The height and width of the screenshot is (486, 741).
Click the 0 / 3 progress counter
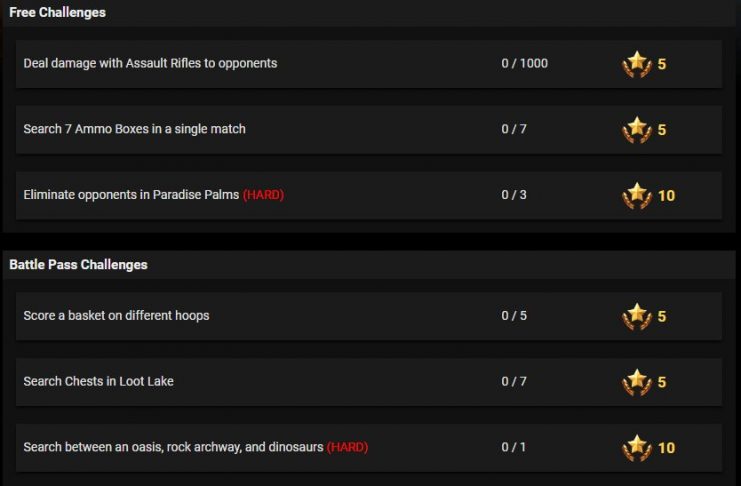(514, 195)
